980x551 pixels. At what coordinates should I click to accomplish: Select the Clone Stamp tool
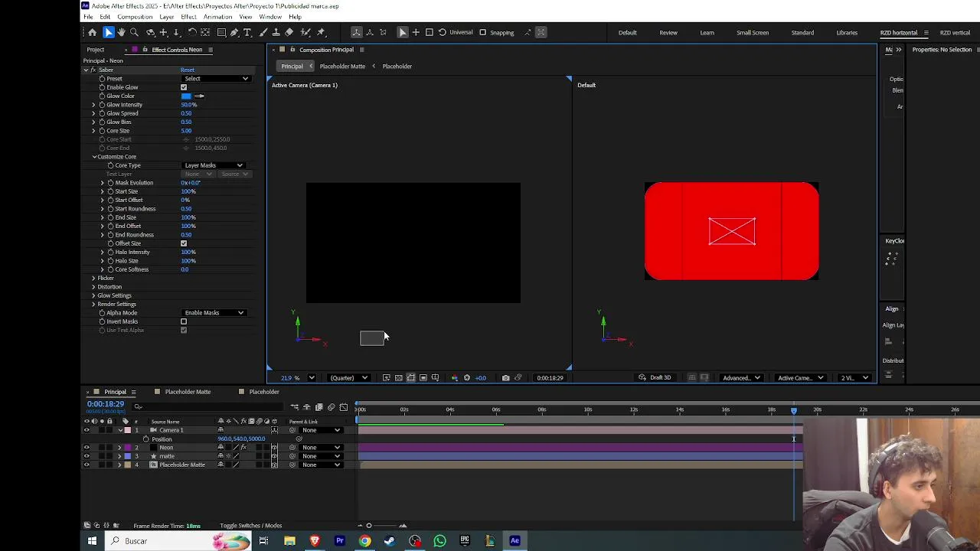[276, 32]
